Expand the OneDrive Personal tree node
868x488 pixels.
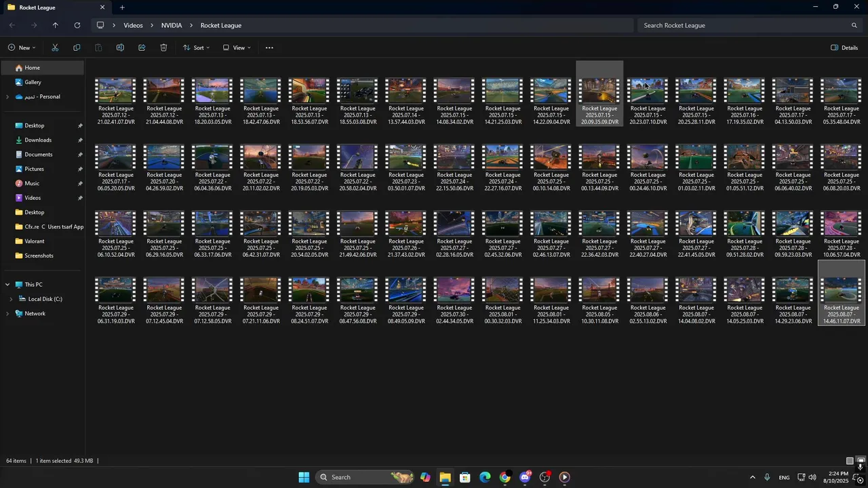[7, 97]
